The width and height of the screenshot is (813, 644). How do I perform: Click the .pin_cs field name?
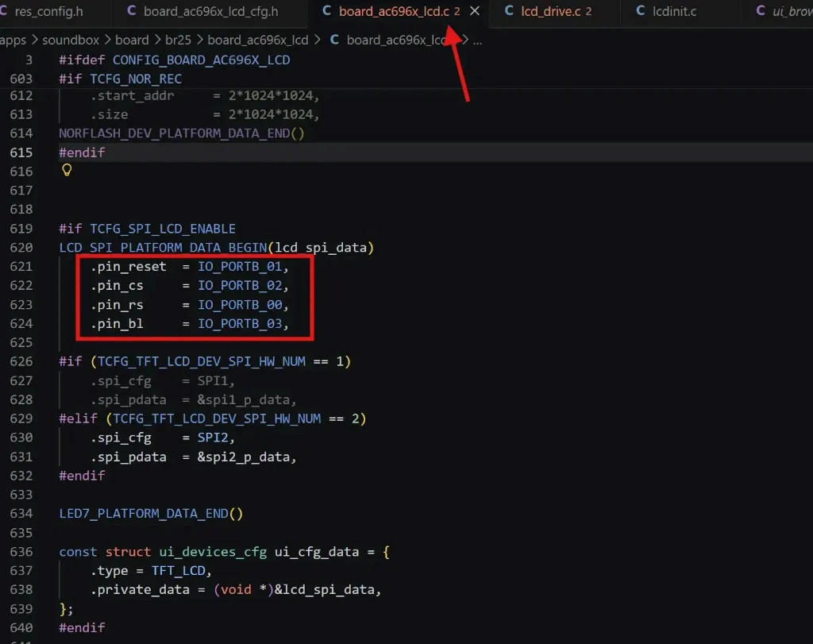(x=117, y=286)
